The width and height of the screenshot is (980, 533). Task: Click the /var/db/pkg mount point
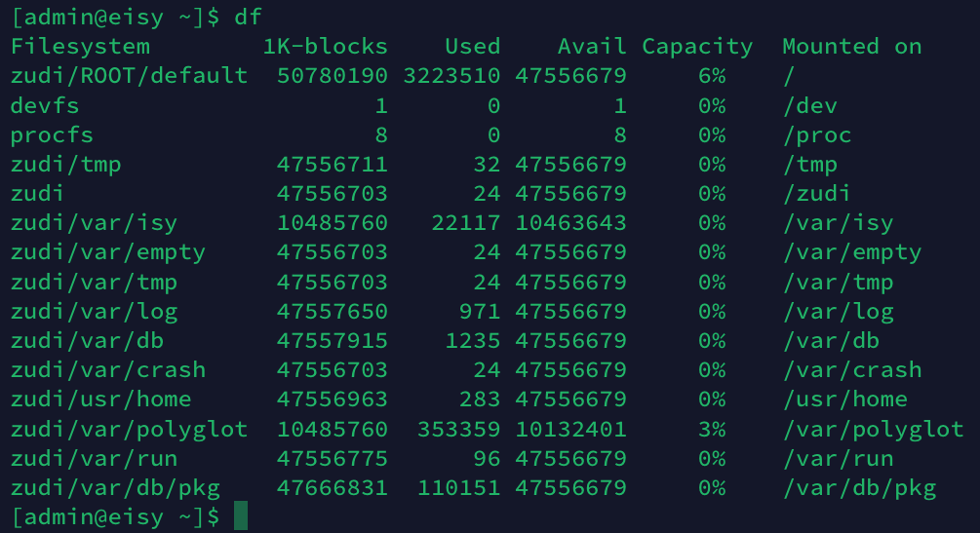(858, 487)
